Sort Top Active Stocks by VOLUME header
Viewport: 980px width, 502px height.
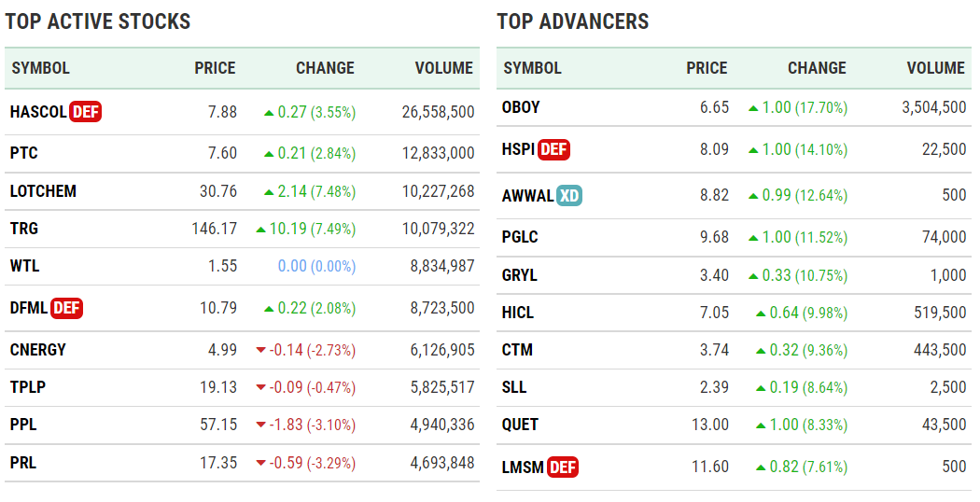pyautogui.click(x=444, y=68)
